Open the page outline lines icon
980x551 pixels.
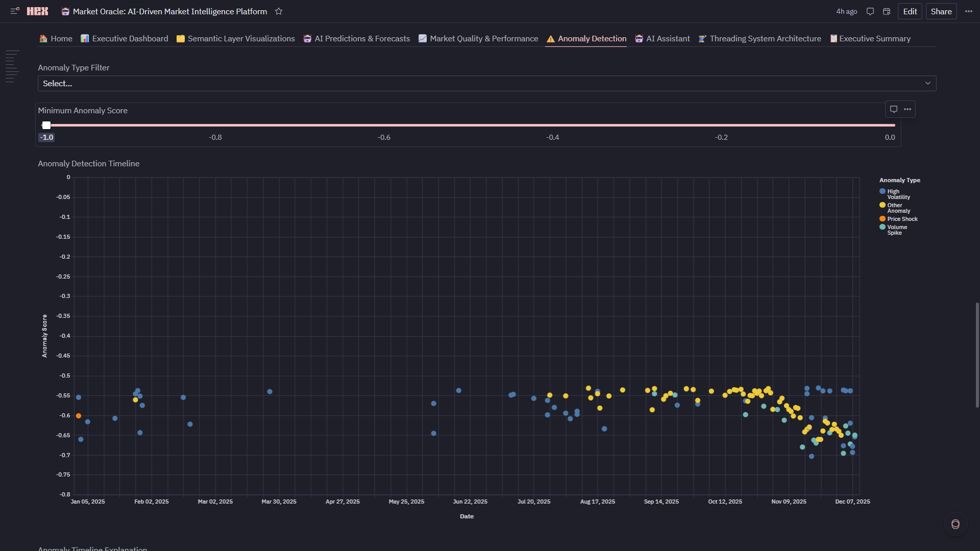(12, 66)
